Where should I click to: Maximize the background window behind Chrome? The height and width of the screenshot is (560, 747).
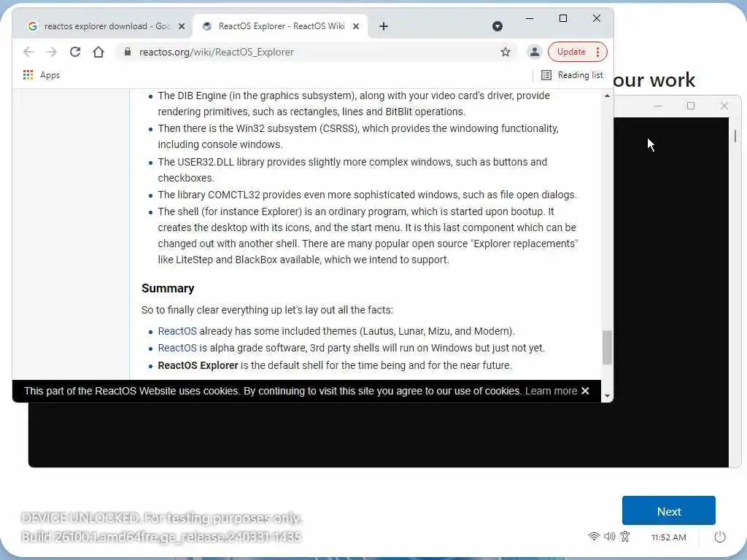point(691,106)
